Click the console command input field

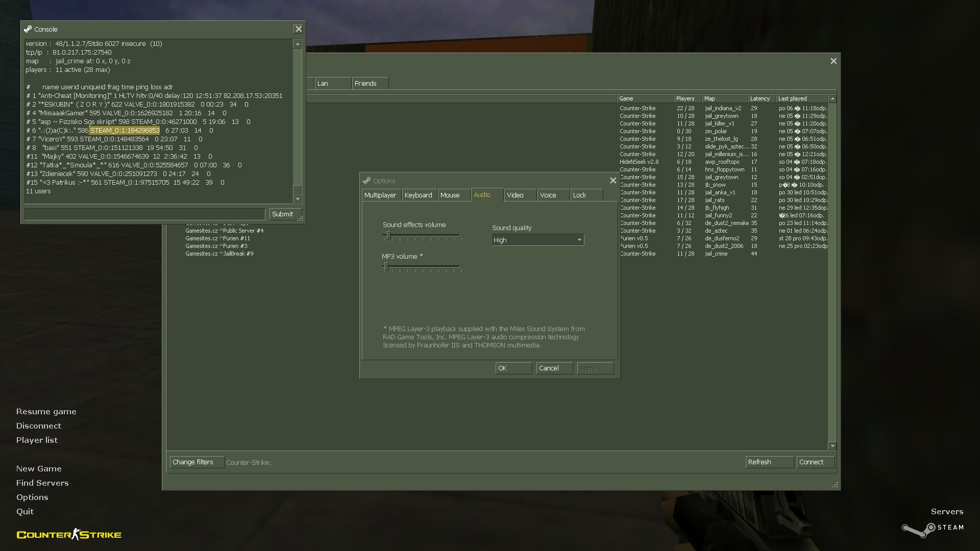[x=144, y=214]
